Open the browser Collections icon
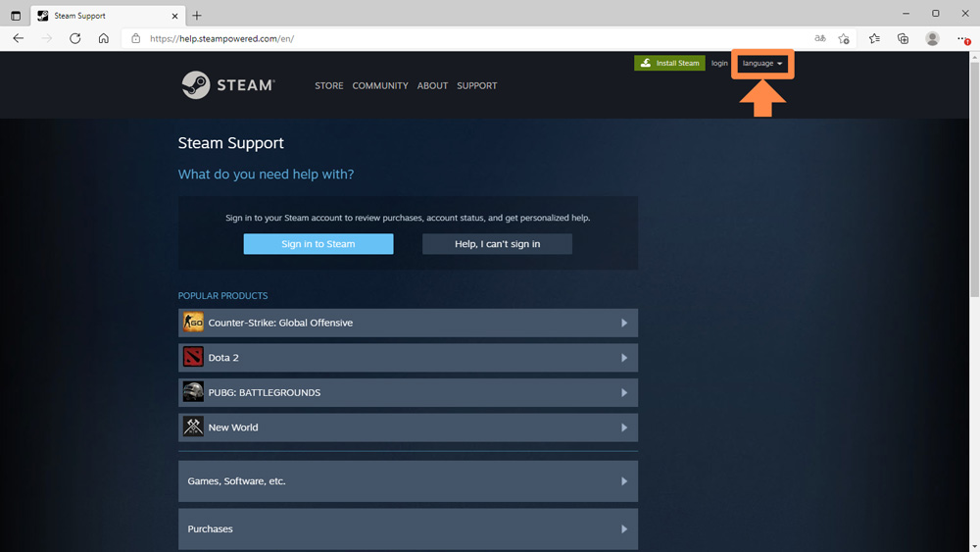The width and height of the screenshot is (980, 552). (x=903, y=38)
